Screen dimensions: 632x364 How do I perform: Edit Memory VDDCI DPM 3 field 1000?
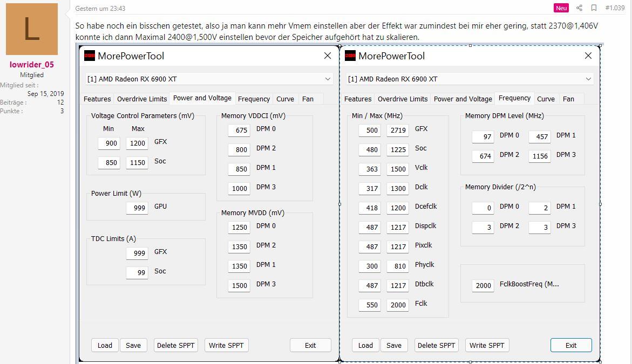point(239,188)
